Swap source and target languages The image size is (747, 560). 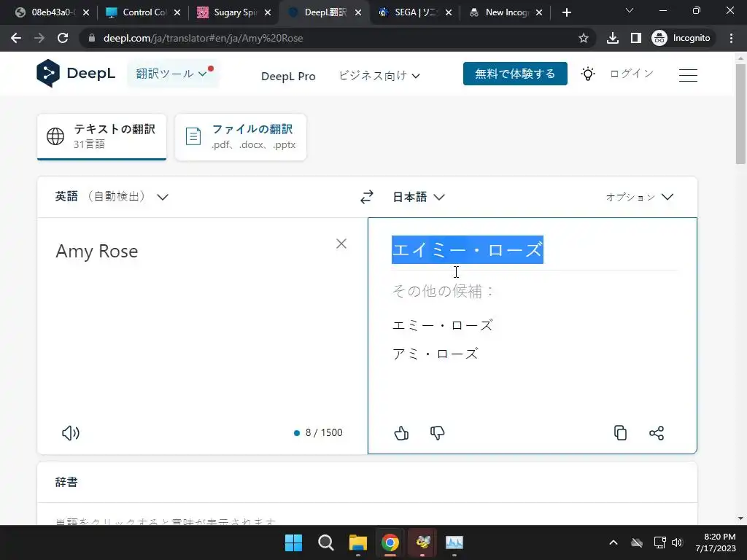[366, 197]
